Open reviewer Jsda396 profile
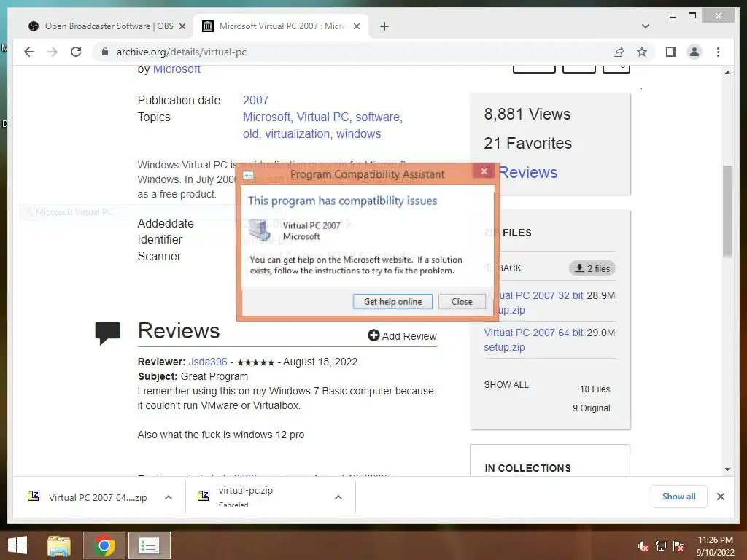Image resolution: width=747 pixels, height=560 pixels. coord(208,362)
